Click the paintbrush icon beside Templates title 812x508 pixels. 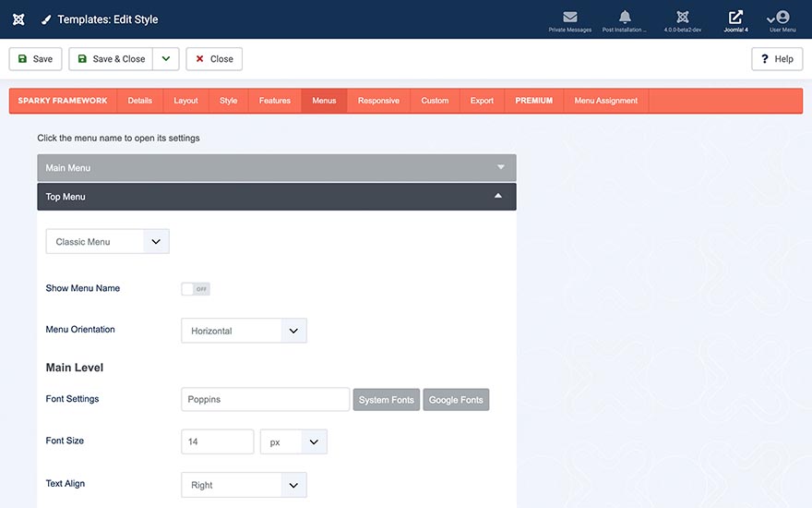(x=46, y=19)
